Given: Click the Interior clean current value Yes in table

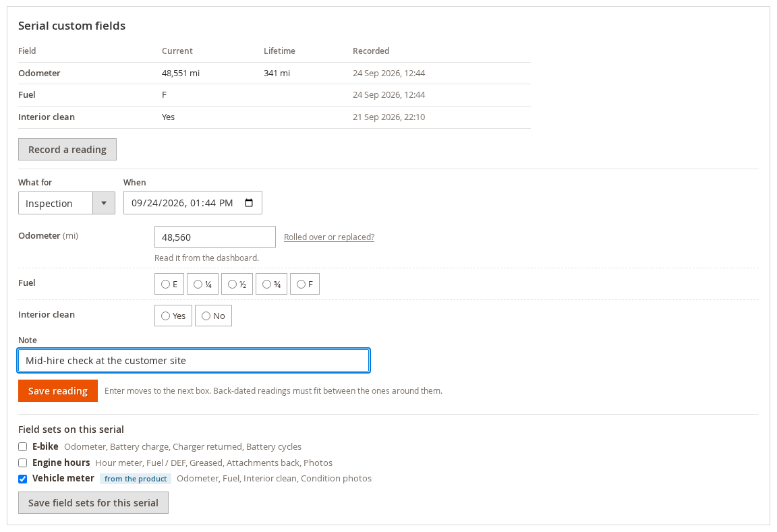Looking at the screenshot, I should tap(169, 117).
